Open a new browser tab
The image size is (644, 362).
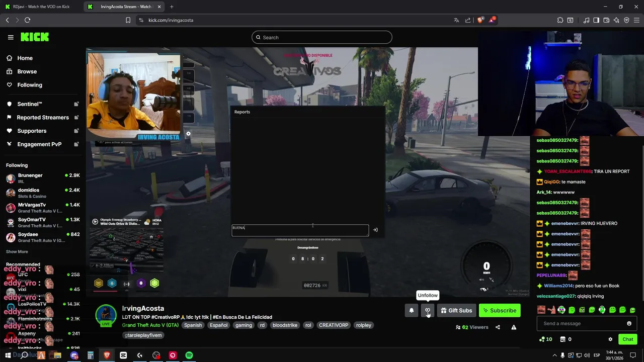coord(172,7)
